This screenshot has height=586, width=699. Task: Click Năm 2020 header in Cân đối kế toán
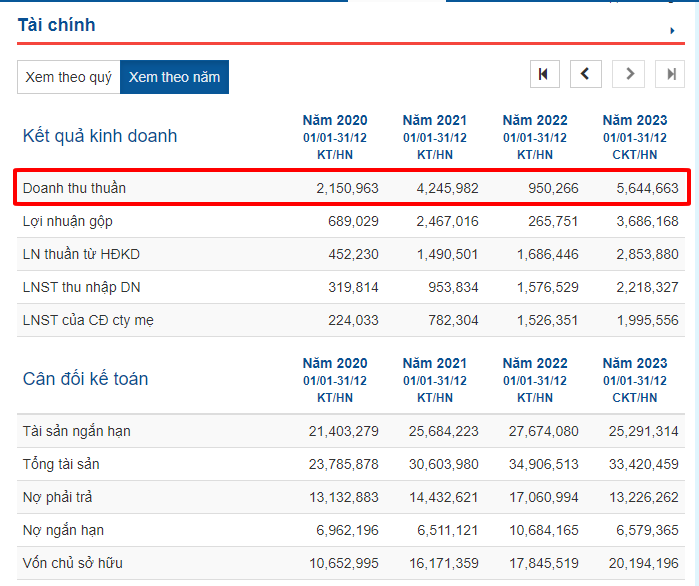(335, 363)
